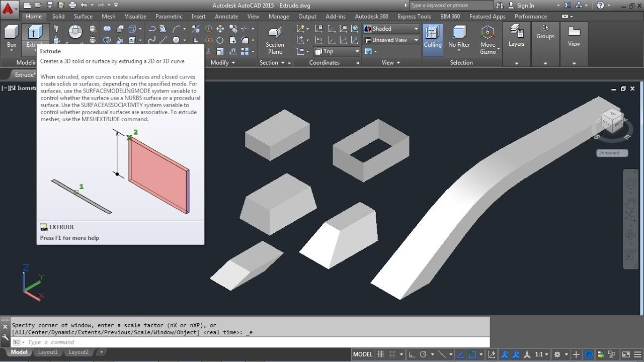Open the Unsaved View dropdown
644x362 pixels.
tap(391, 40)
